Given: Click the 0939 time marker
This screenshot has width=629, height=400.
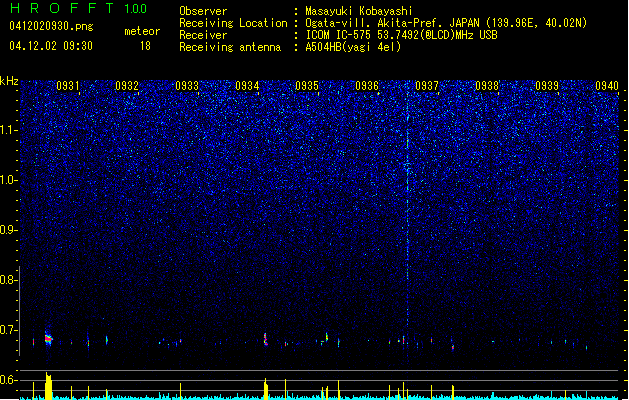Looking at the screenshot, I should pos(547,86).
